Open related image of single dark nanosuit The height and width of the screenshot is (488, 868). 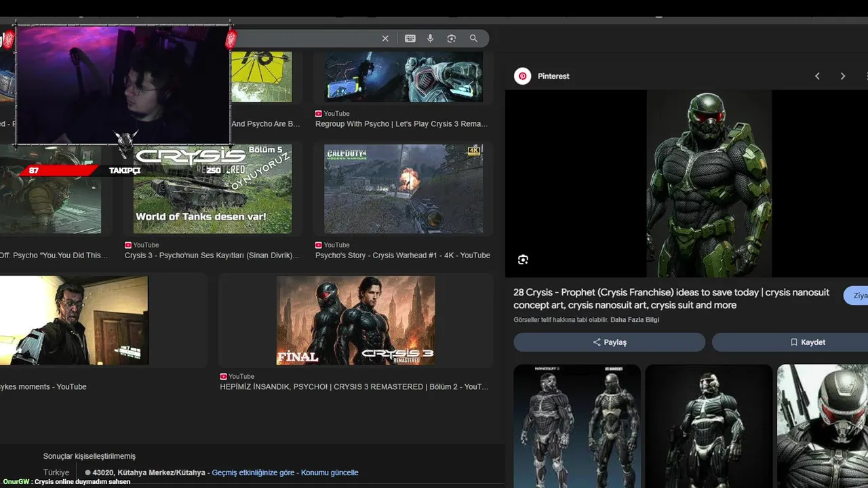709,426
